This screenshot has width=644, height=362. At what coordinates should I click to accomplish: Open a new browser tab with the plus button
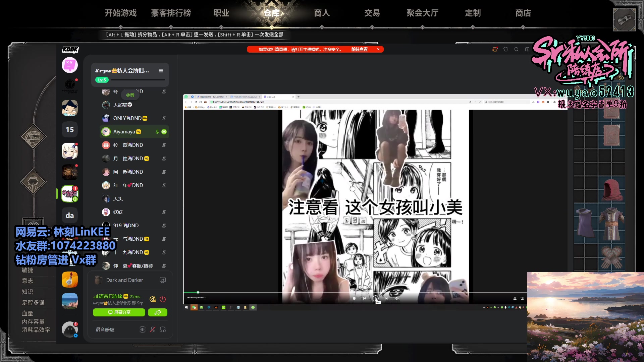point(299,97)
